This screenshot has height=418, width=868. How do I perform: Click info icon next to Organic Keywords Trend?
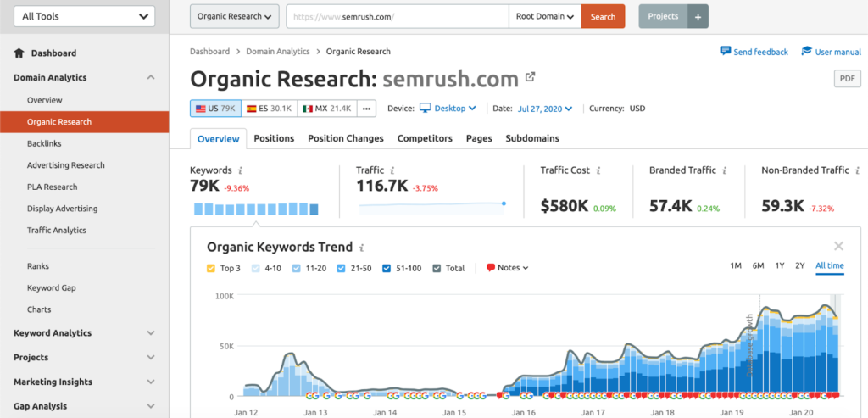[x=362, y=248]
